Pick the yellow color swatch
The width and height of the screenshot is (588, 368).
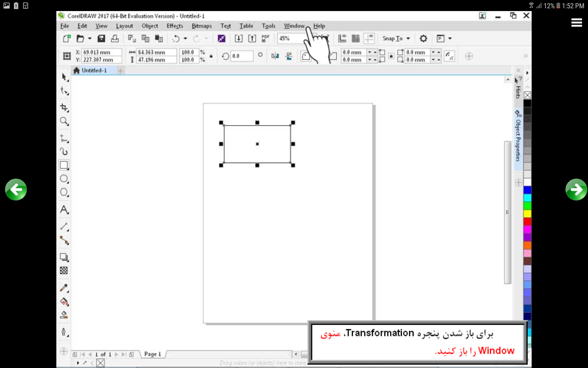click(527, 213)
